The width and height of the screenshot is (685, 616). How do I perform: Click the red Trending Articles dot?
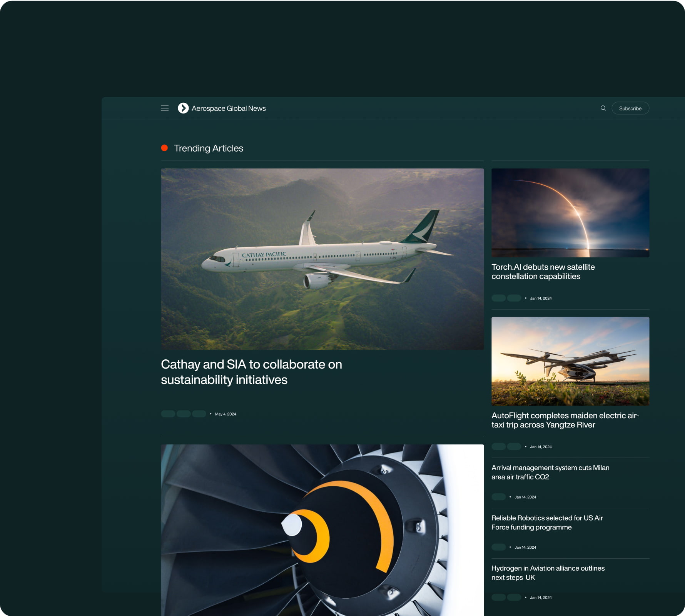164,148
